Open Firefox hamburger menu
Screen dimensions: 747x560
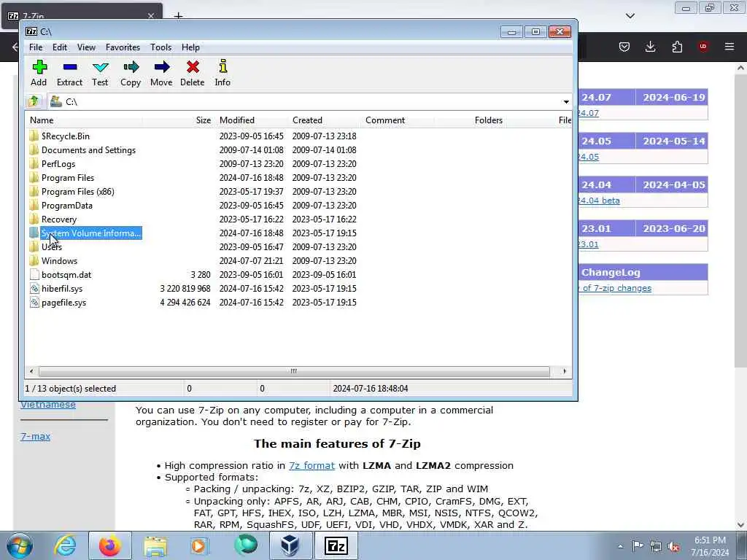[729, 47]
